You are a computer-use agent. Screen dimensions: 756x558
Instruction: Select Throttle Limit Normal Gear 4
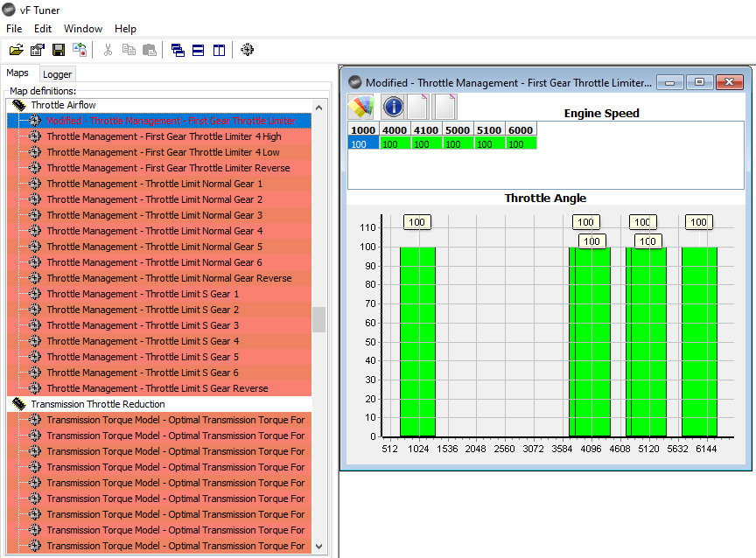(155, 231)
